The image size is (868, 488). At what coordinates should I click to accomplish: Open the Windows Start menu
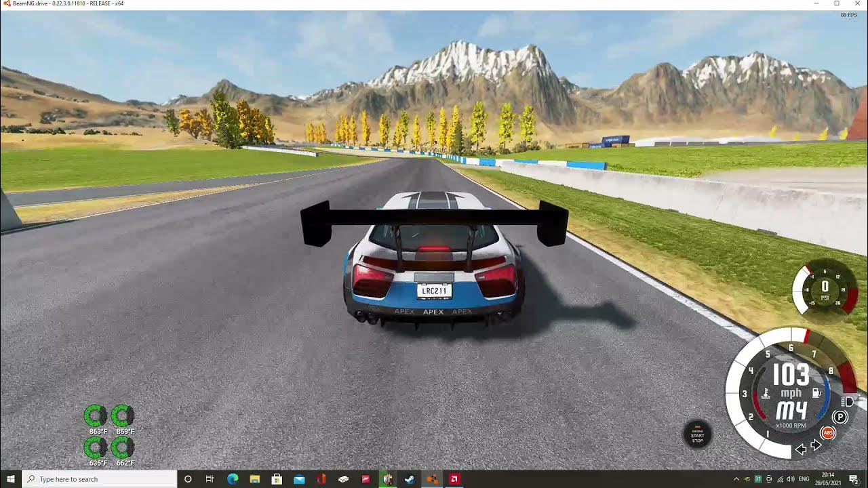[11, 479]
